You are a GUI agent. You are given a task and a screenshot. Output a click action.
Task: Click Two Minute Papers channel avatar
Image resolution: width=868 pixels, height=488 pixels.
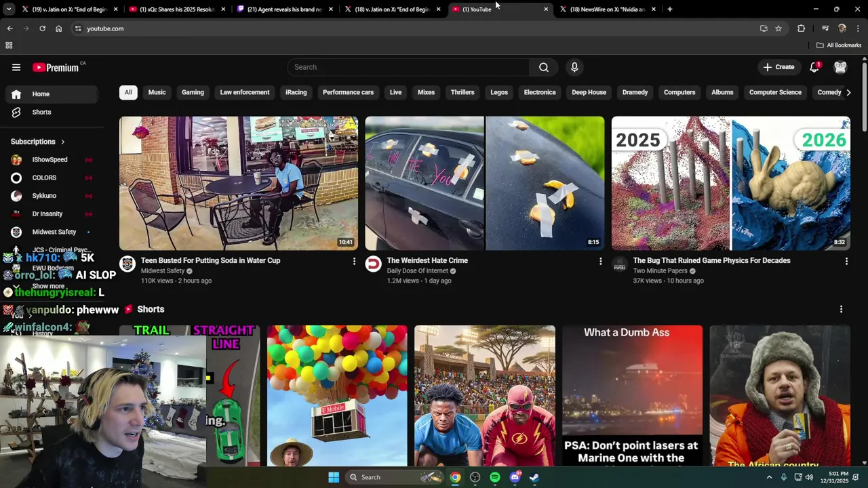pyautogui.click(x=620, y=264)
